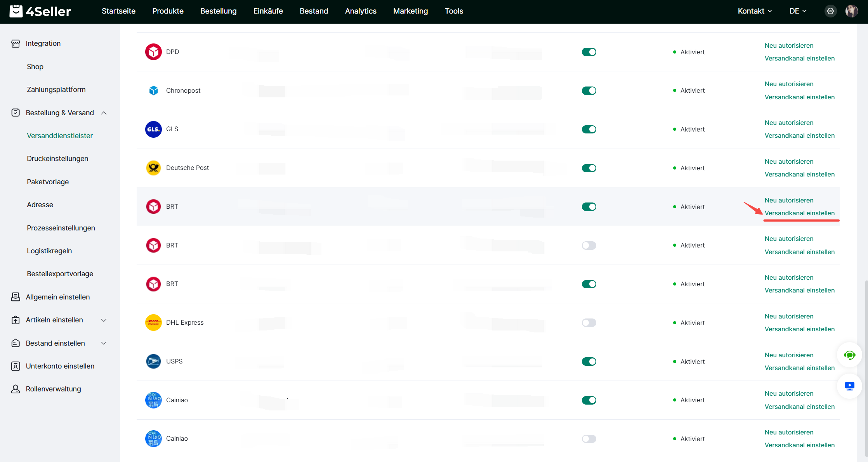Click Neu autorisieren for USPS

789,355
